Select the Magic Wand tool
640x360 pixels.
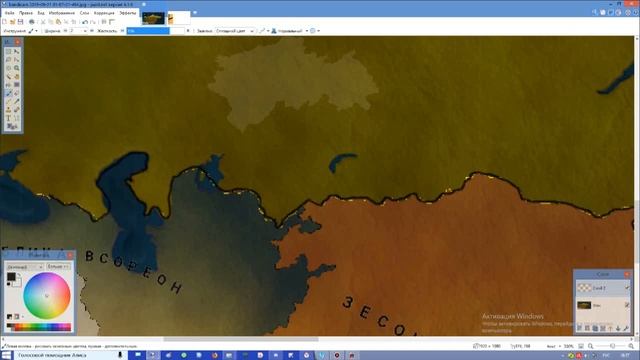coord(8,77)
